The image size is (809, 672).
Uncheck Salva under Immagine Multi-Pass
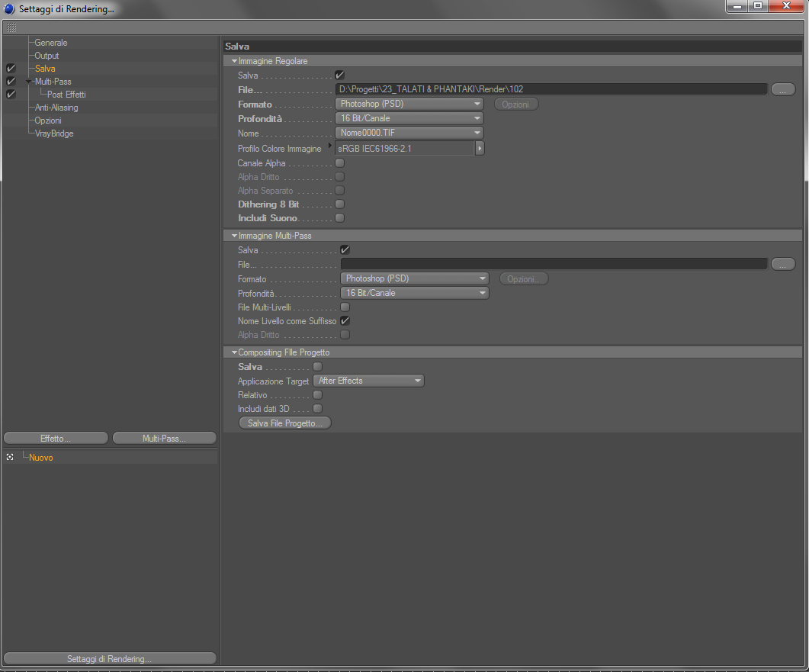coord(345,249)
